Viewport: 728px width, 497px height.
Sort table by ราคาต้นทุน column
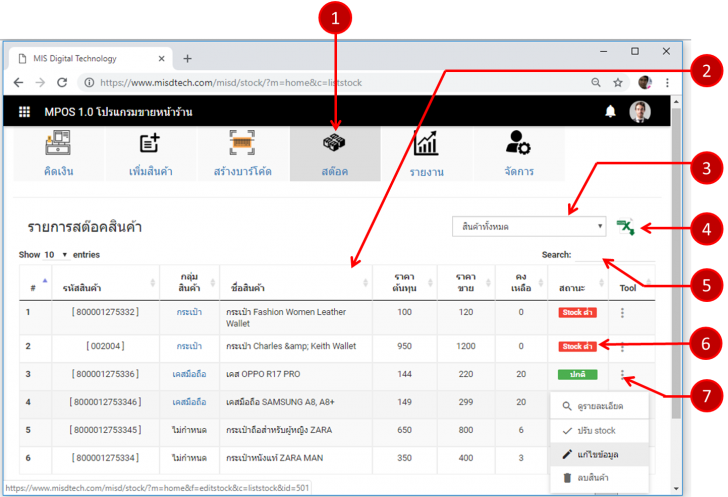(x=404, y=283)
